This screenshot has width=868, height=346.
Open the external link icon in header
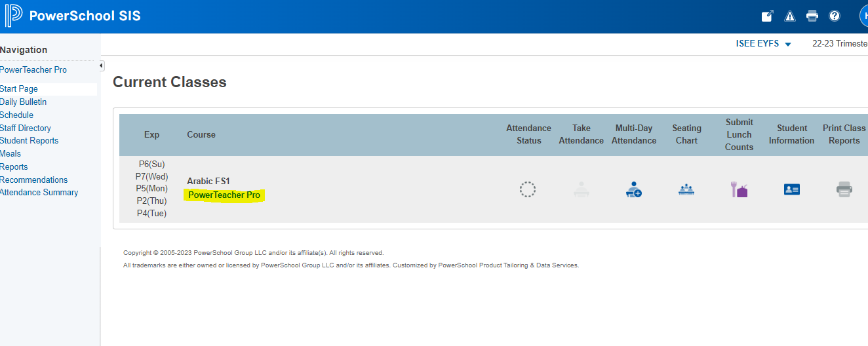(767, 16)
